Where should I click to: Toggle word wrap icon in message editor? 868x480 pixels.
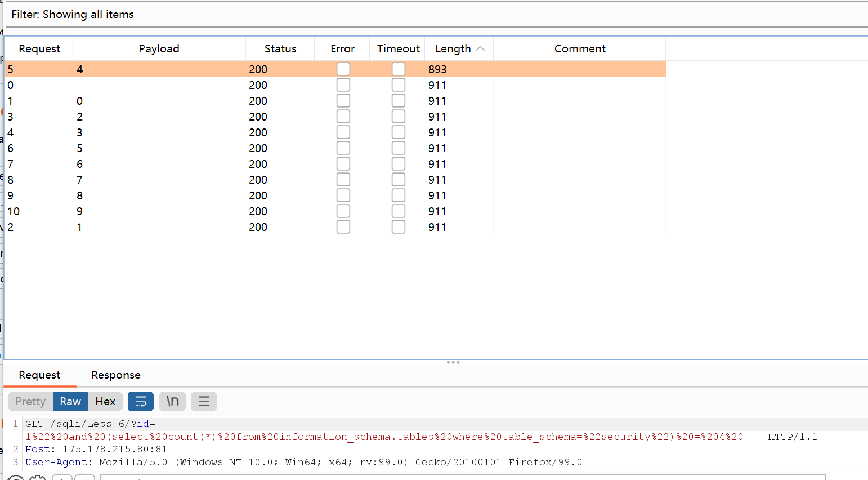(x=141, y=402)
